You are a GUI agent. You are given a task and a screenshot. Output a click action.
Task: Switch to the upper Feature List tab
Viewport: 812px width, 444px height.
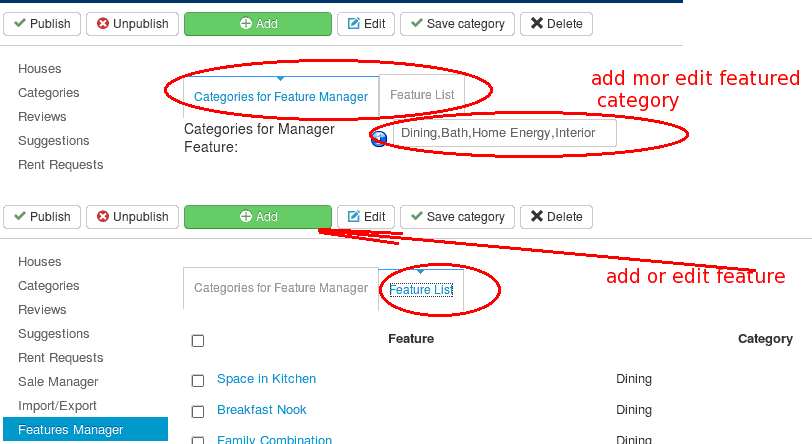point(422,95)
